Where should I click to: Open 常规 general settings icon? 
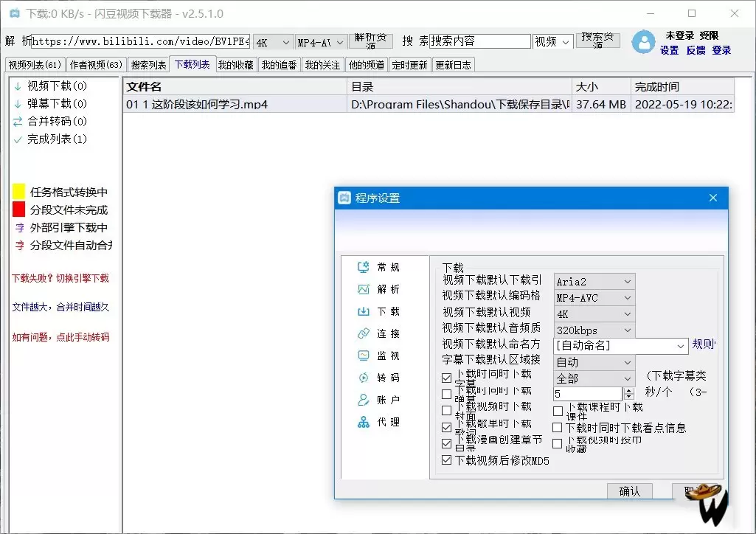click(x=363, y=267)
